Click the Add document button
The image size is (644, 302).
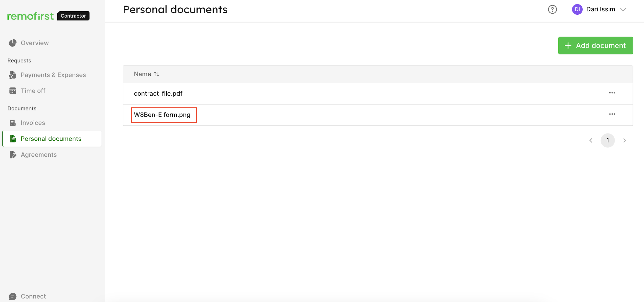(595, 45)
